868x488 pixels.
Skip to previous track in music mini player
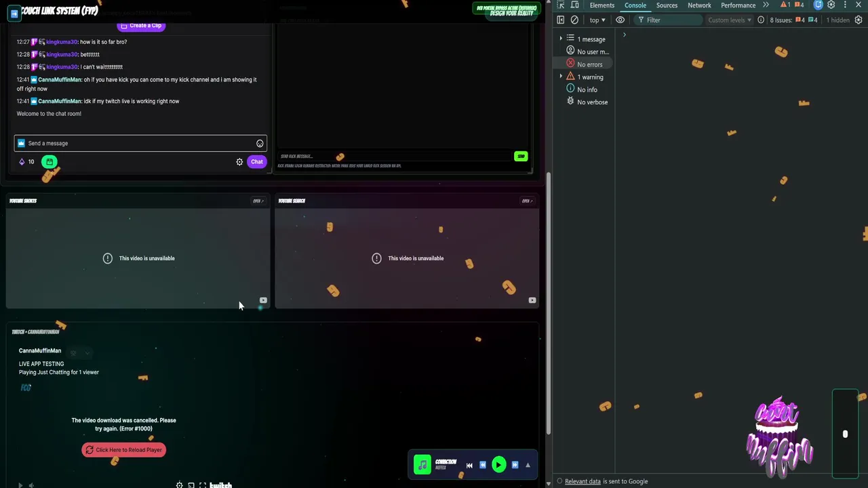[469, 466]
